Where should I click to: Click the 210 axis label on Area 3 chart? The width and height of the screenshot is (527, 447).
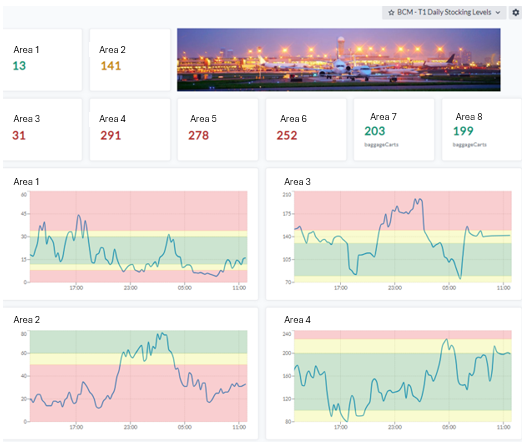tap(287, 195)
